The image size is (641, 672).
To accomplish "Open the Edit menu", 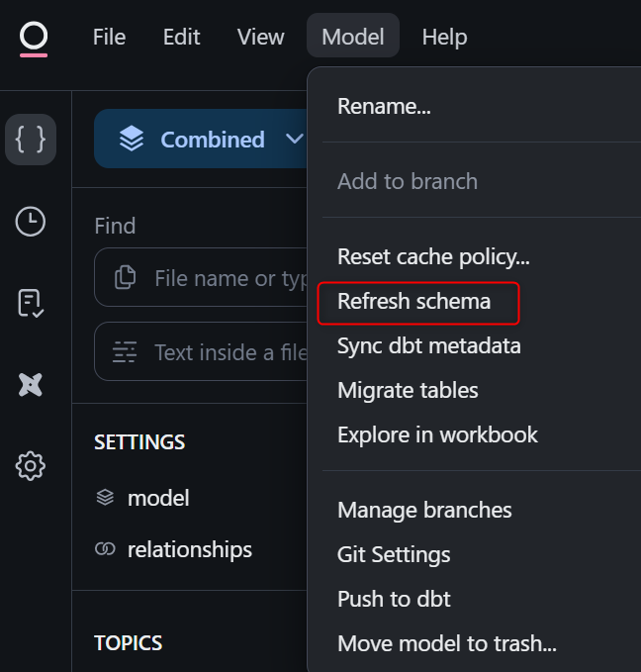I will pyautogui.click(x=181, y=38).
